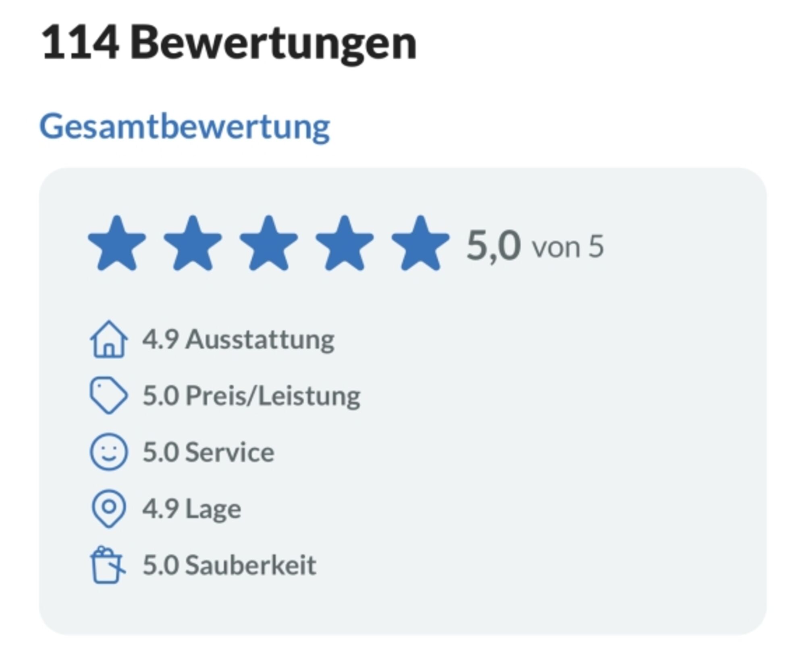
Task: Click the cleaning bucket Sauberkeit icon
Action: 107,565
